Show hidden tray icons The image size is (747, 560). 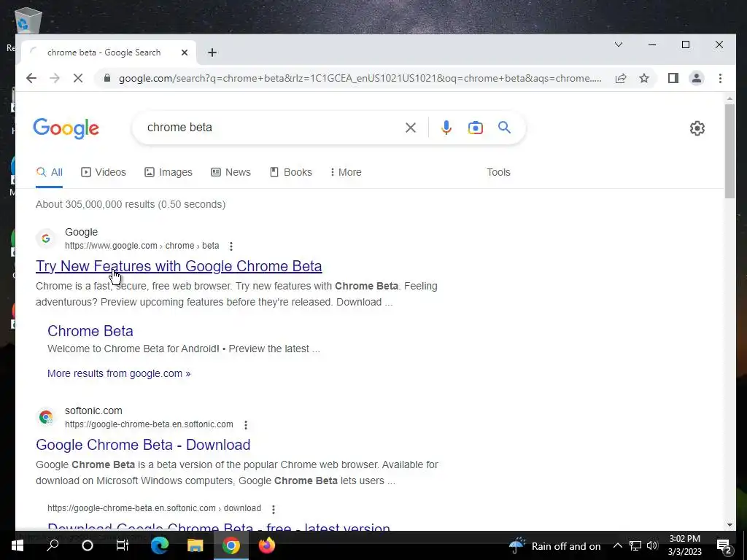click(617, 545)
